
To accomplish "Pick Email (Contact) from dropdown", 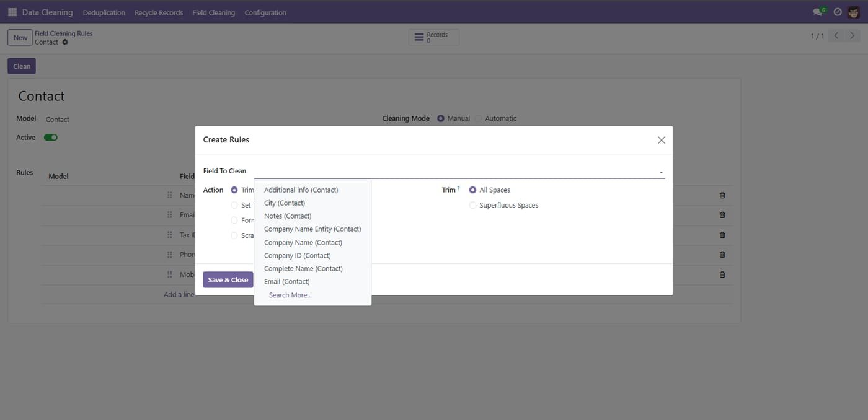I will pos(312,282).
